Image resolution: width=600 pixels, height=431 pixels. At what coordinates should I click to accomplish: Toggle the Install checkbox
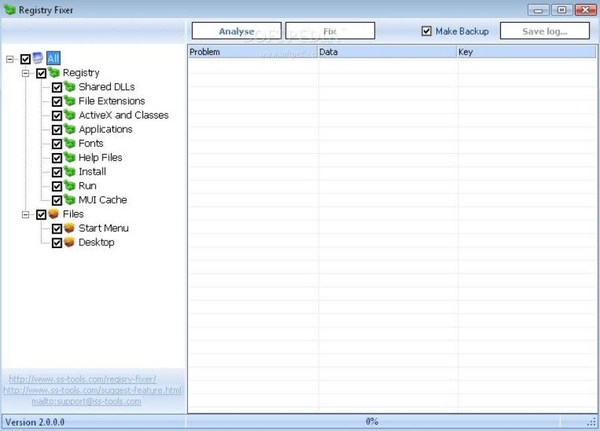57,172
